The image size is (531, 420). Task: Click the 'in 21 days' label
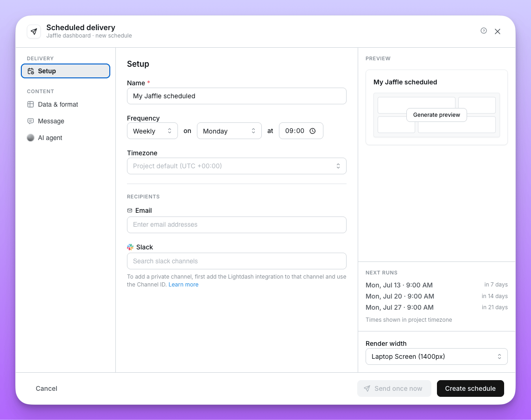(495, 307)
